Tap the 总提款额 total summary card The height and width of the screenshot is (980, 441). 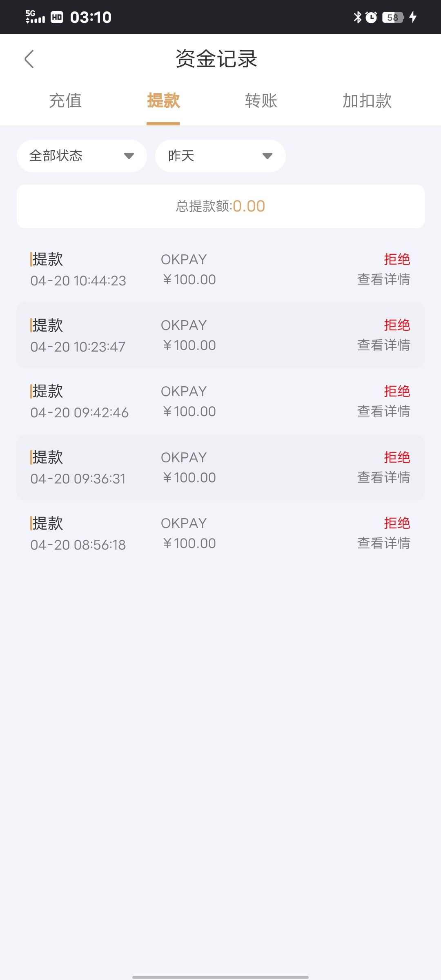tap(220, 206)
